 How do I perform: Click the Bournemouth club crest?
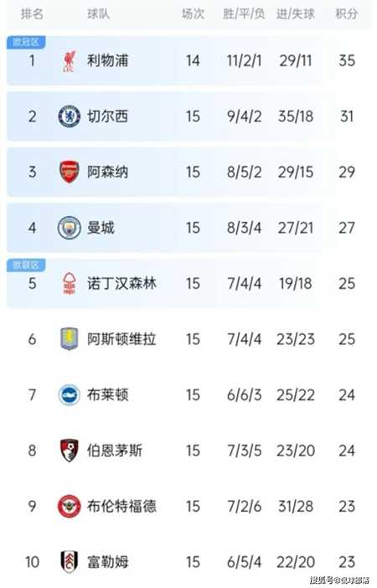point(70,450)
